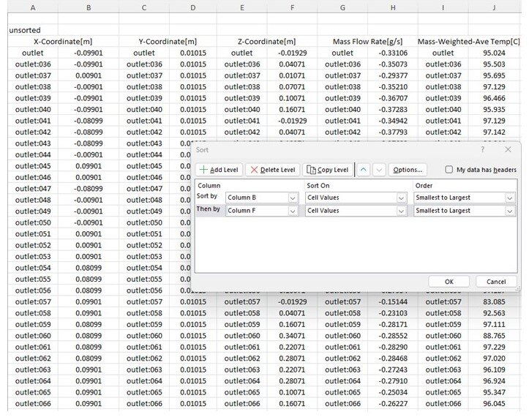Close the Sort dialog with X
529x420 pixels.
pos(508,149)
